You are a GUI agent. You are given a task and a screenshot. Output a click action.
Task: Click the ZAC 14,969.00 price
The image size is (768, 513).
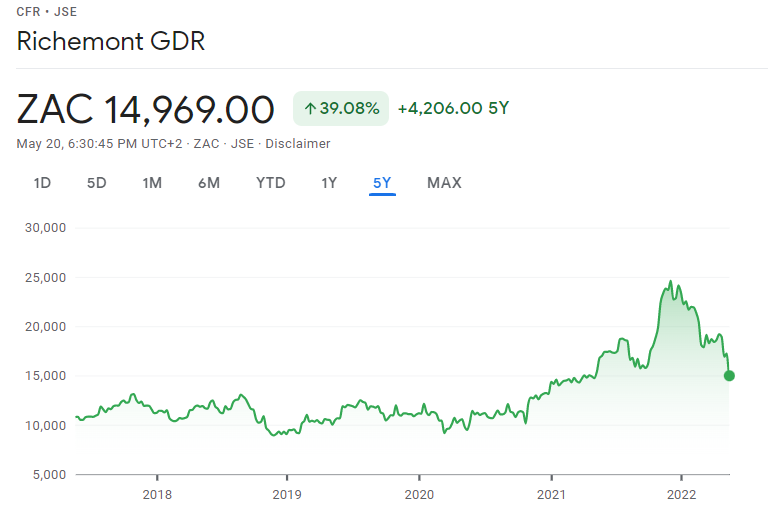pyautogui.click(x=145, y=109)
